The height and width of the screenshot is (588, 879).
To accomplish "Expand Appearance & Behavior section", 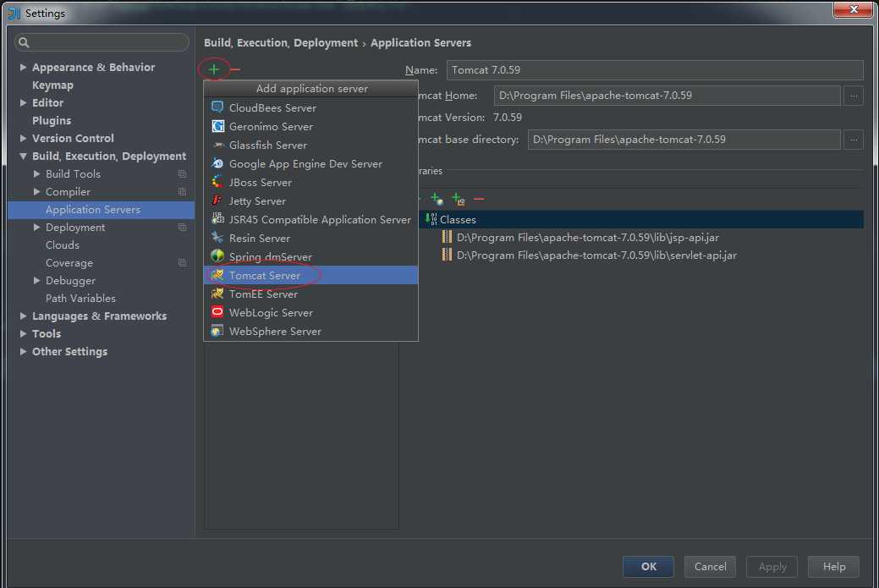I will tap(23, 68).
